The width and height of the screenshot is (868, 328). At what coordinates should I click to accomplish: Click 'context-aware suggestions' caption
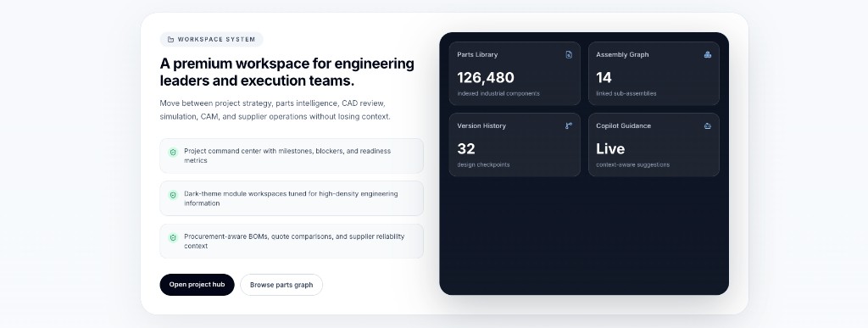point(632,164)
